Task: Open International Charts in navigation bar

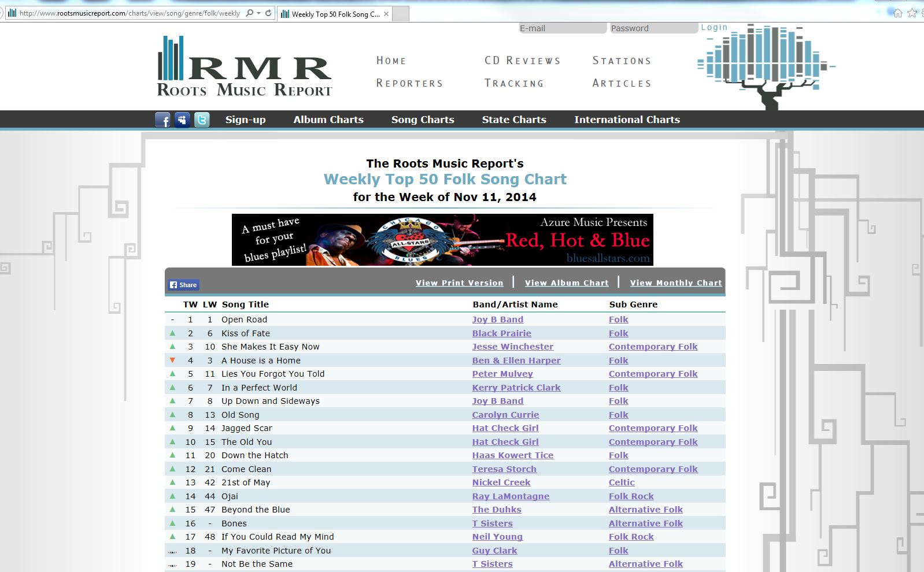Action: tap(627, 120)
